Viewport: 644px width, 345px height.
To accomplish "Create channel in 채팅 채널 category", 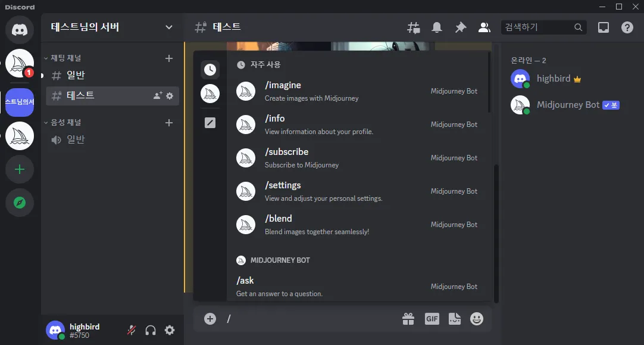I will pos(169,58).
